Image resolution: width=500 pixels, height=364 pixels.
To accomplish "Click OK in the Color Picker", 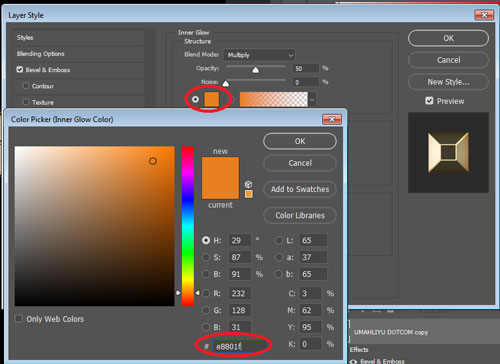I will click(300, 141).
